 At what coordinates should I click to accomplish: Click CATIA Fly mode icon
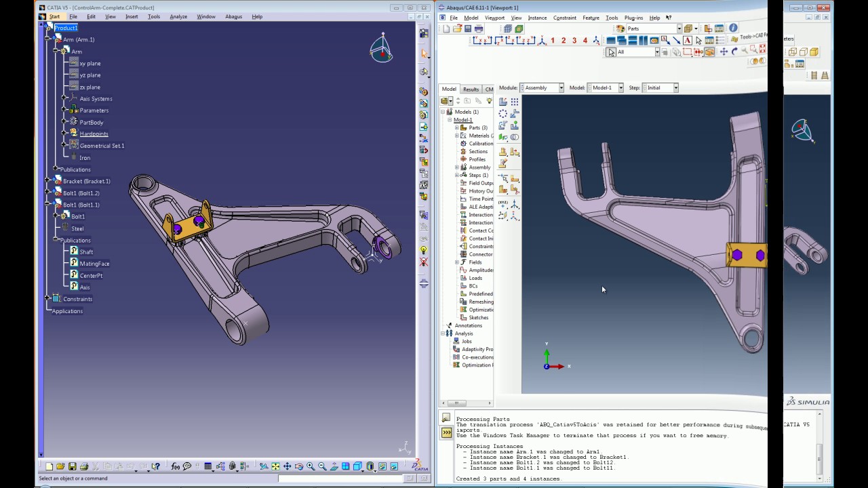coord(264,466)
